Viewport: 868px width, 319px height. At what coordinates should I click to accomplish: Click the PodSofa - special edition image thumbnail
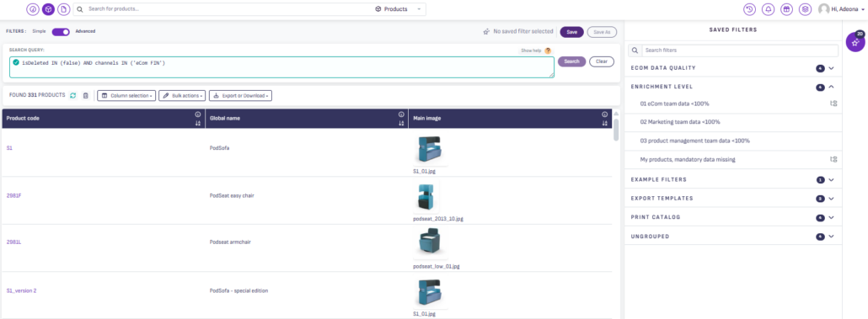[430, 292]
